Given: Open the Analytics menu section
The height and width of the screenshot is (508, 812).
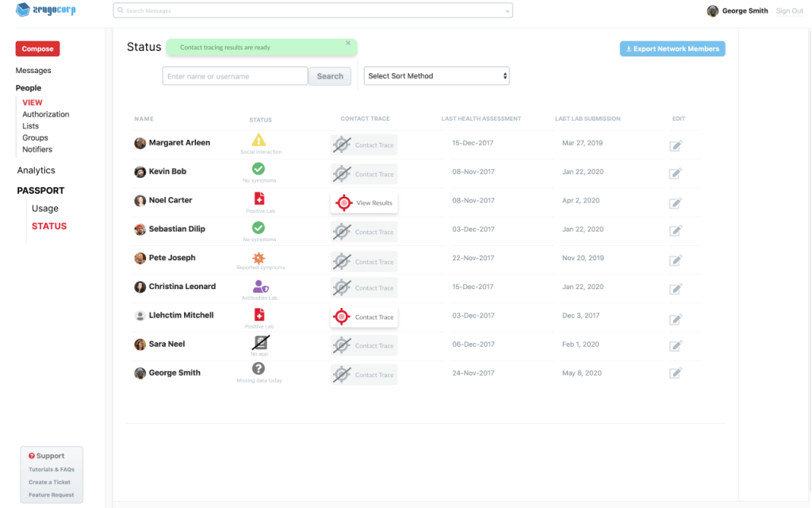Looking at the screenshot, I should click(36, 171).
